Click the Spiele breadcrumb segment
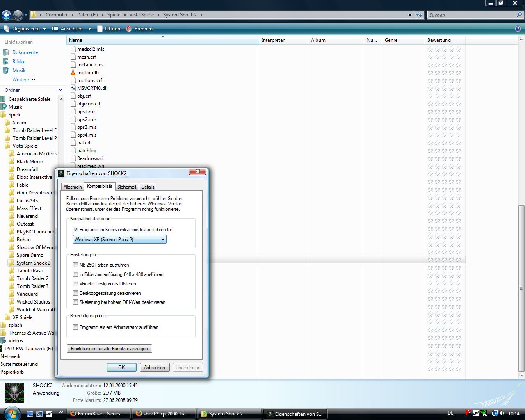 [114, 15]
